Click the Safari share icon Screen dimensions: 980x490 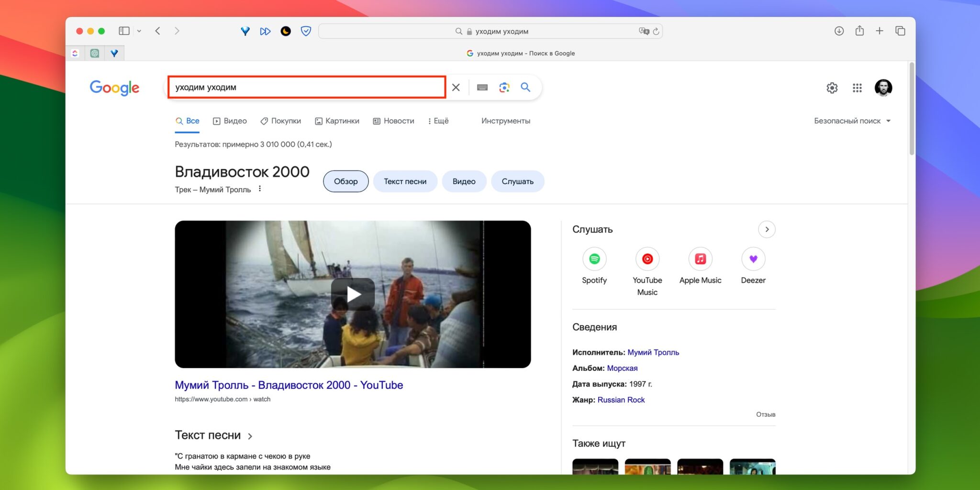(x=859, y=31)
